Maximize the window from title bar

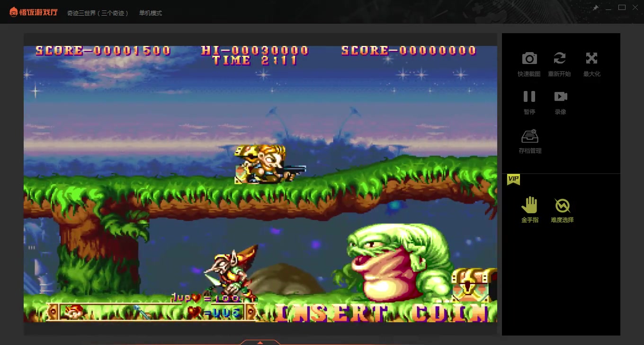(622, 8)
